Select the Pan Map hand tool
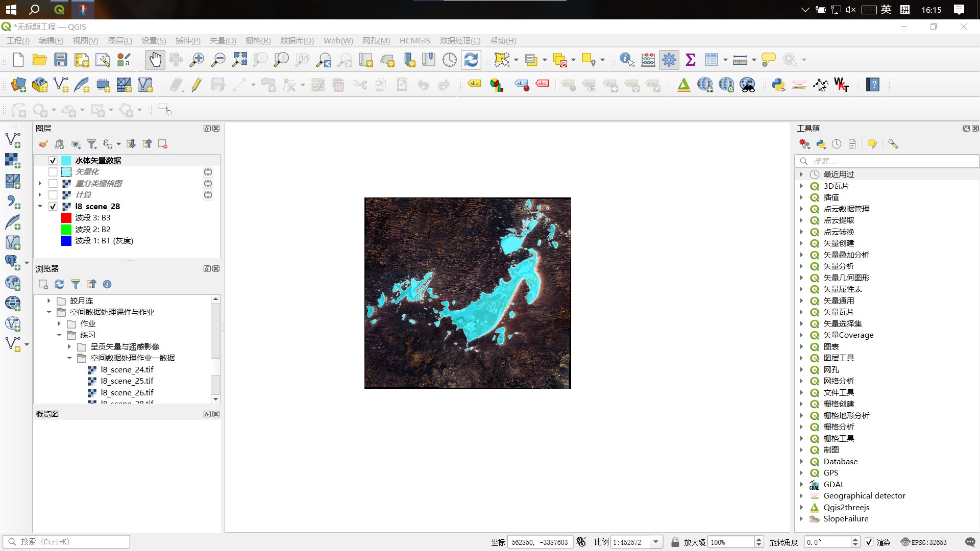980x551 pixels. pyautogui.click(x=155, y=60)
